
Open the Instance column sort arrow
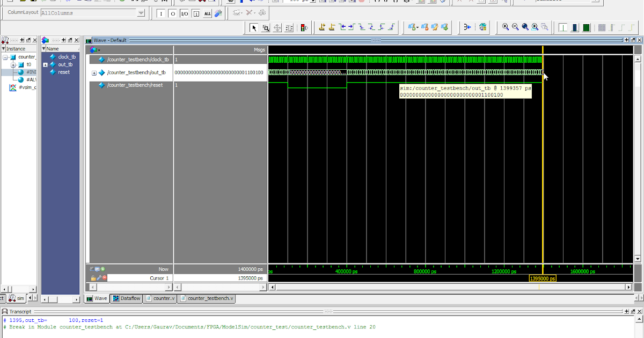[3, 49]
